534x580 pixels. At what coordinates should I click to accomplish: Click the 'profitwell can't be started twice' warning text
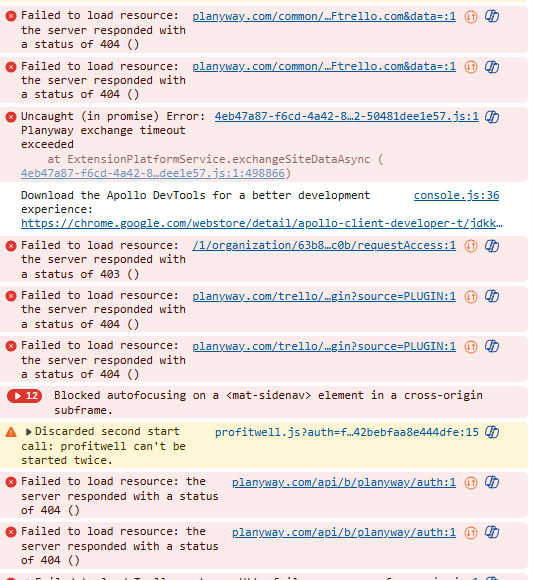coord(103,453)
